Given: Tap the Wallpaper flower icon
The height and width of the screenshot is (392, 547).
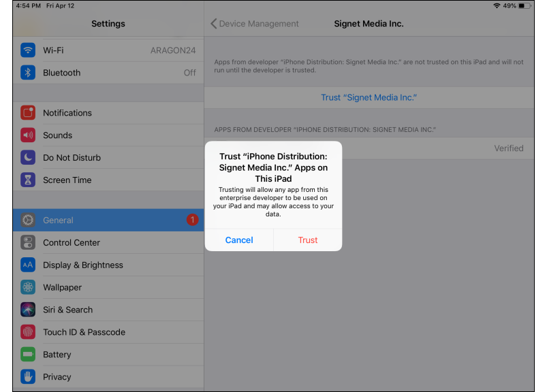Looking at the screenshot, I should 28,287.
